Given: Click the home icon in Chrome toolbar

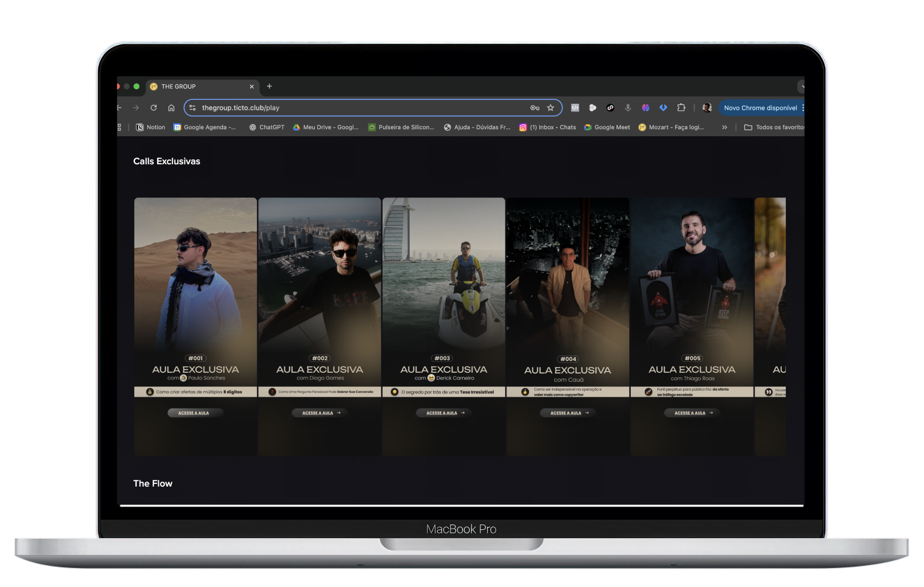Looking at the screenshot, I should pyautogui.click(x=172, y=108).
